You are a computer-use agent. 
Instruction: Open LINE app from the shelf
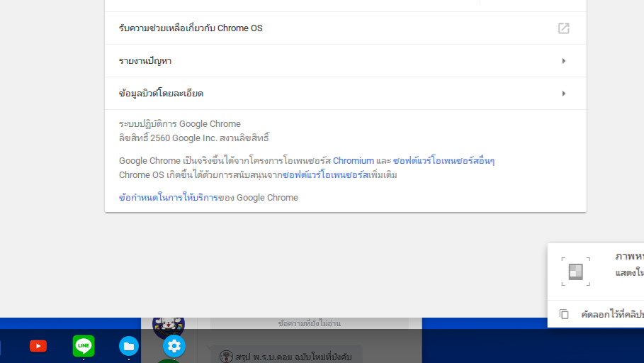click(x=84, y=346)
